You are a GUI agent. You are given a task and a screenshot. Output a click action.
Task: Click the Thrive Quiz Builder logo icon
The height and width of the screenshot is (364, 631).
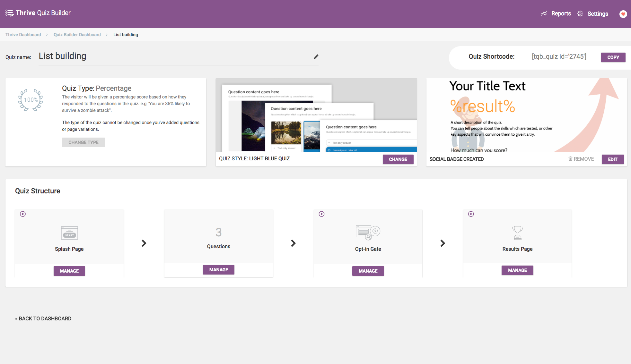10,13
